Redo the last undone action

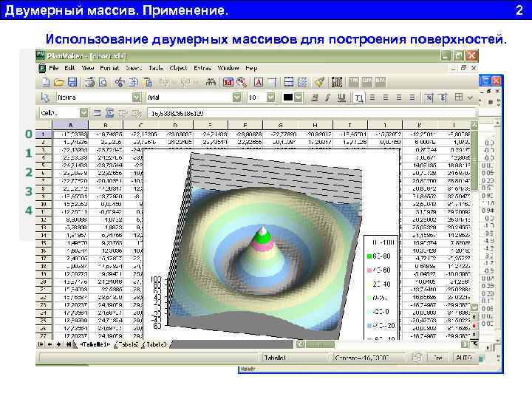tap(185, 82)
